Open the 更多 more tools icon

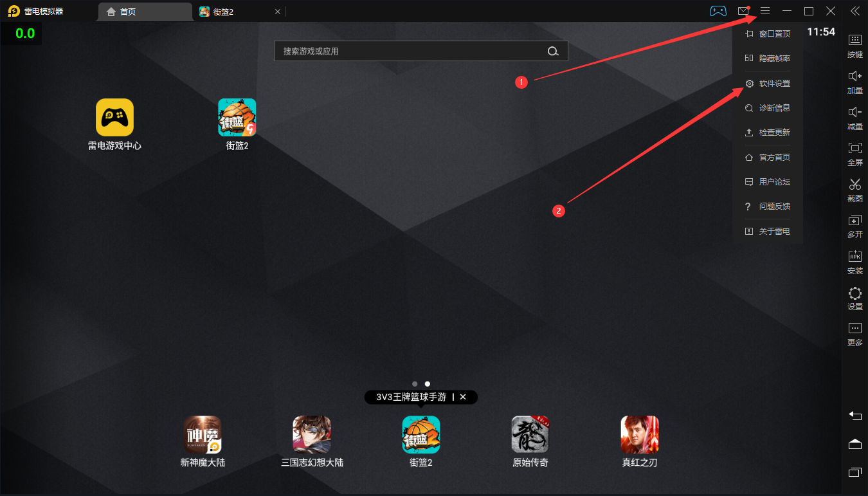pos(854,328)
